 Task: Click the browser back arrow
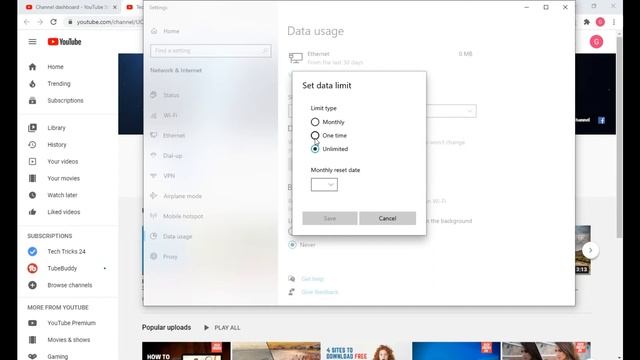[x=27, y=22]
